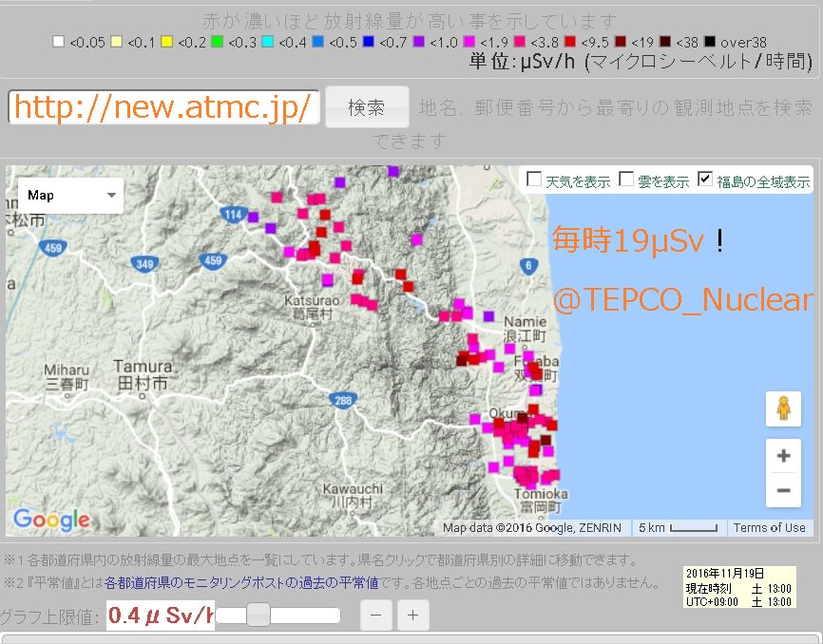Click the 0.4 μSv/h value field
This screenshot has height=644, width=823.
160,616
